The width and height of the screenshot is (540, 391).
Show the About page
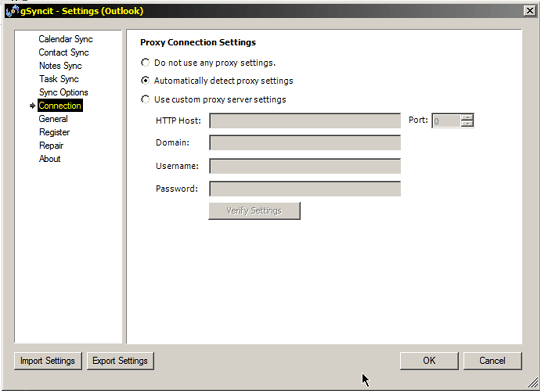click(50, 158)
